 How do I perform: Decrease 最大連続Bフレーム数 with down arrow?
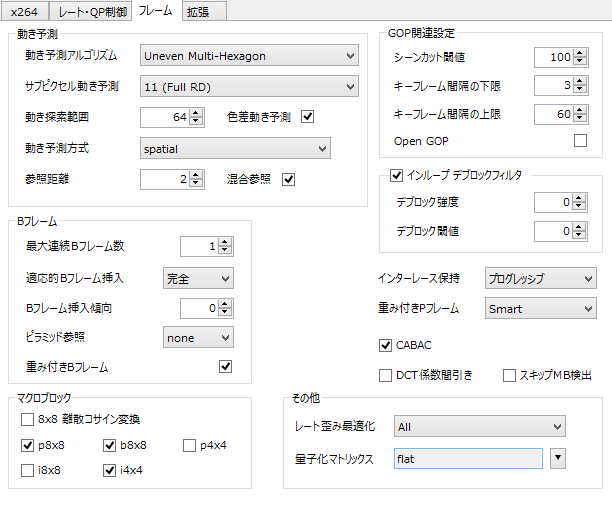[224, 251]
